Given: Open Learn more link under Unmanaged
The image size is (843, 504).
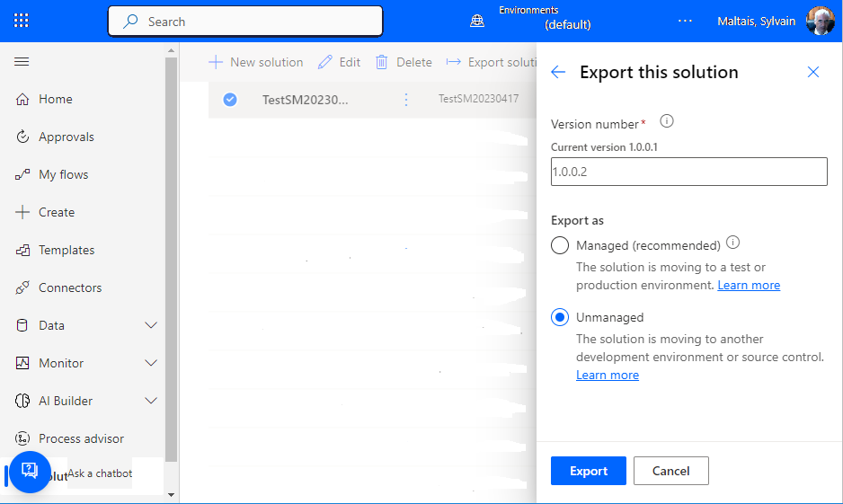Looking at the screenshot, I should pyautogui.click(x=607, y=376).
